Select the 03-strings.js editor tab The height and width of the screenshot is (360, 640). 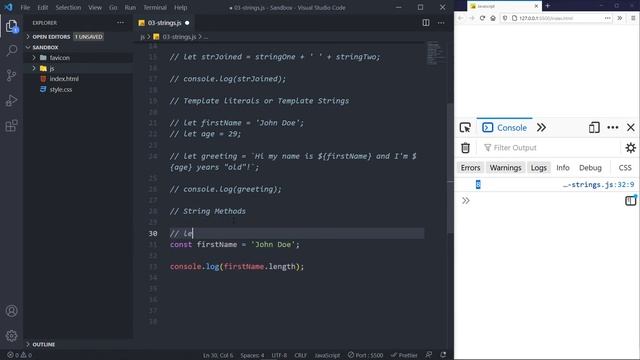coord(164,23)
